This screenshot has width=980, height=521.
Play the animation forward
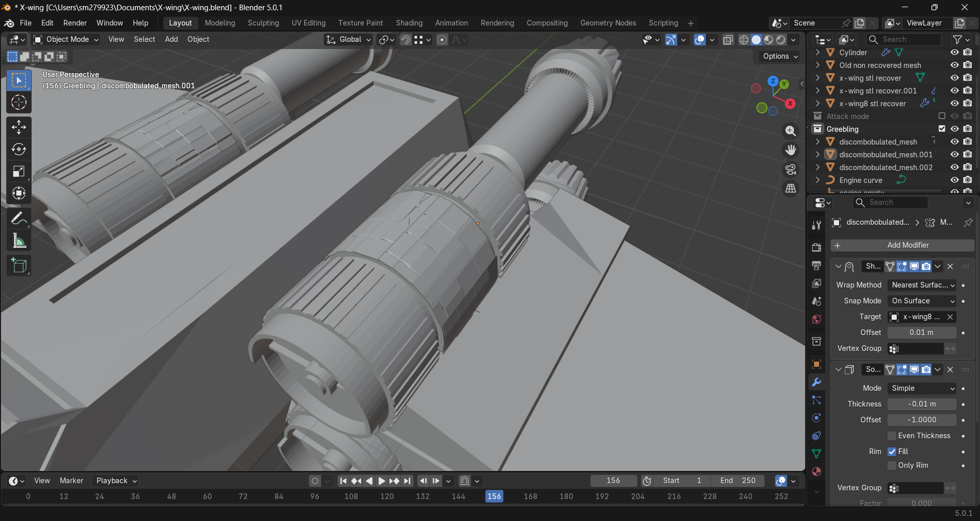tap(382, 481)
